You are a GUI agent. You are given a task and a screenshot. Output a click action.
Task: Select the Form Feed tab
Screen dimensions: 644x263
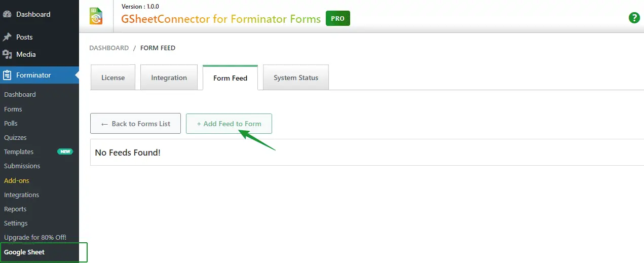point(230,78)
